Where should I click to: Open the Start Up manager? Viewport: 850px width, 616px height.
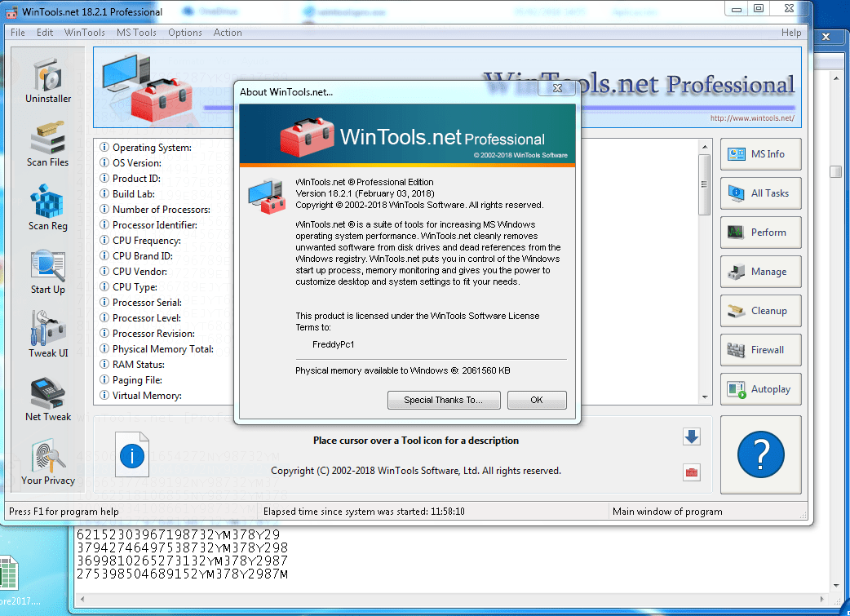(x=47, y=271)
